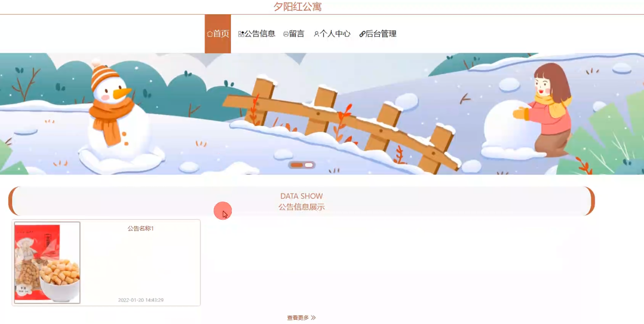Open the 公告信息 menu item

pyautogui.click(x=257, y=34)
